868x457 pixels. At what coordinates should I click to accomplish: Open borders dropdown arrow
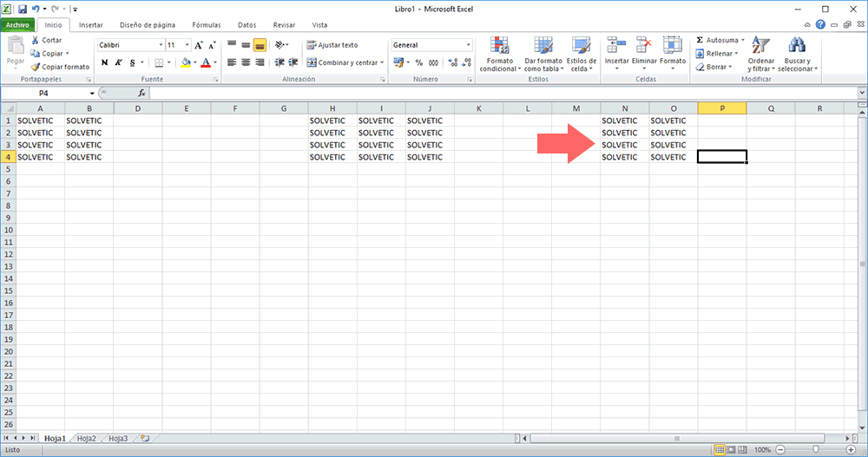point(169,62)
